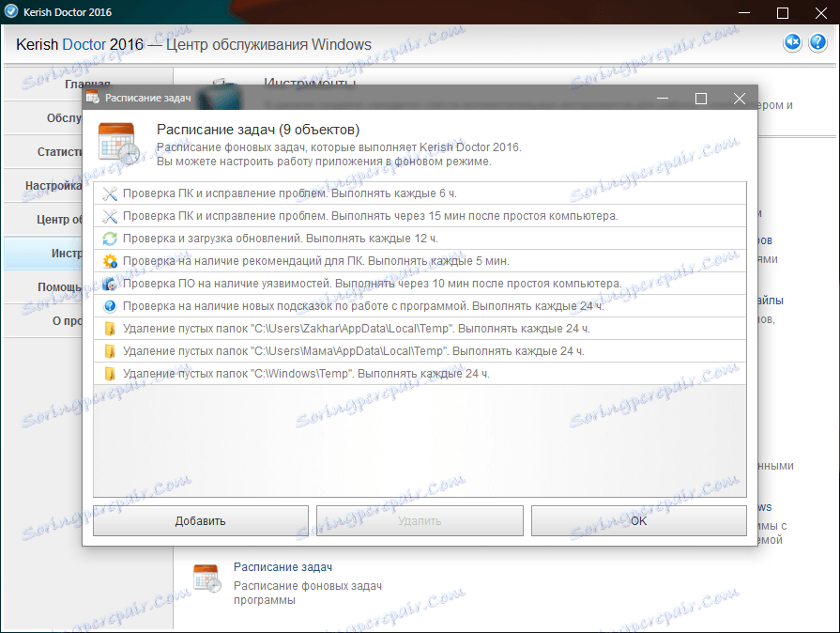Click the folder icon of the Мама Temp task
This screenshot has width=840, height=633.
(110, 351)
